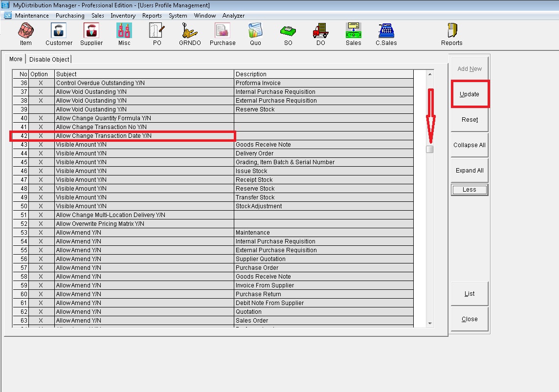This screenshot has width=559, height=392.
Task: Open the Inventory menu
Action: point(123,16)
